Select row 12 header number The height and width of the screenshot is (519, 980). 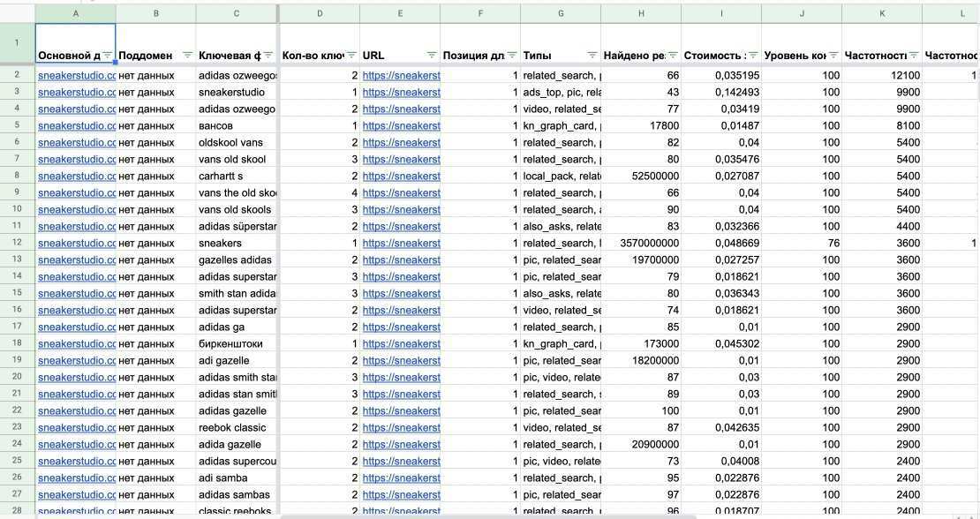coord(17,243)
